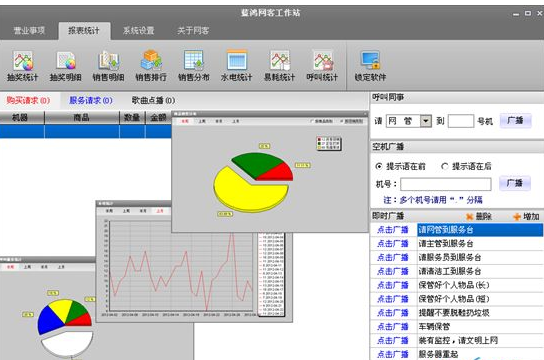
Task: Select the 提示语在后 radio button
Action: click(x=444, y=166)
